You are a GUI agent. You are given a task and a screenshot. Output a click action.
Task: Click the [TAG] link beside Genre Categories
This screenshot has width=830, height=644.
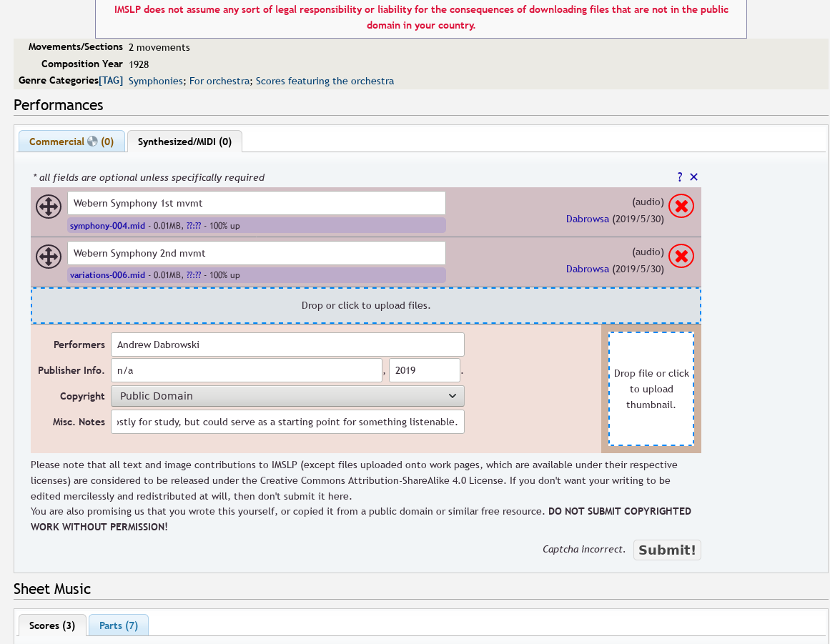111,81
